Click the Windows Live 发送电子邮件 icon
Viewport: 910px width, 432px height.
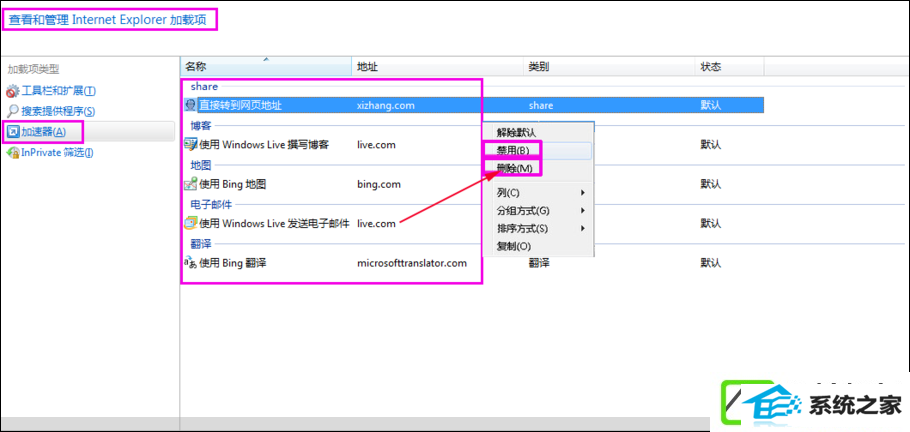[x=190, y=223]
